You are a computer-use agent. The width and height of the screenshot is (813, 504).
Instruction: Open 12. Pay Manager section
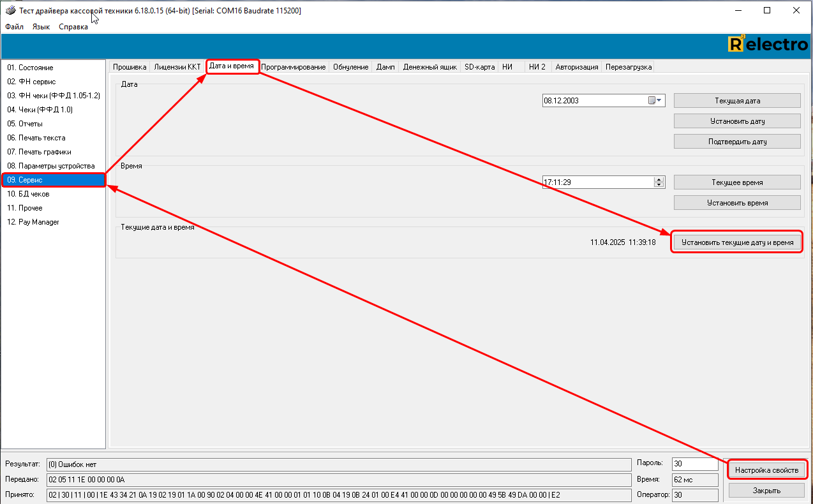click(x=33, y=222)
